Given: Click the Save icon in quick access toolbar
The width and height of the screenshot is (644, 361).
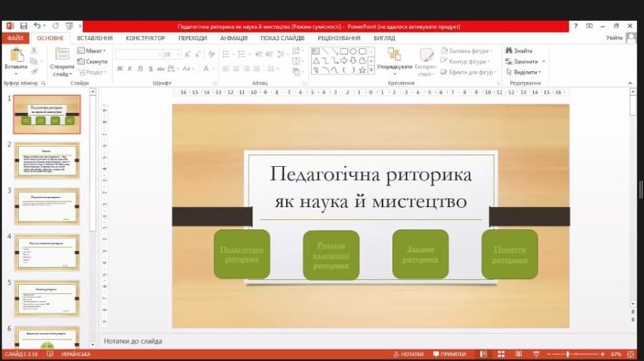Looking at the screenshot, I should 24,26.
